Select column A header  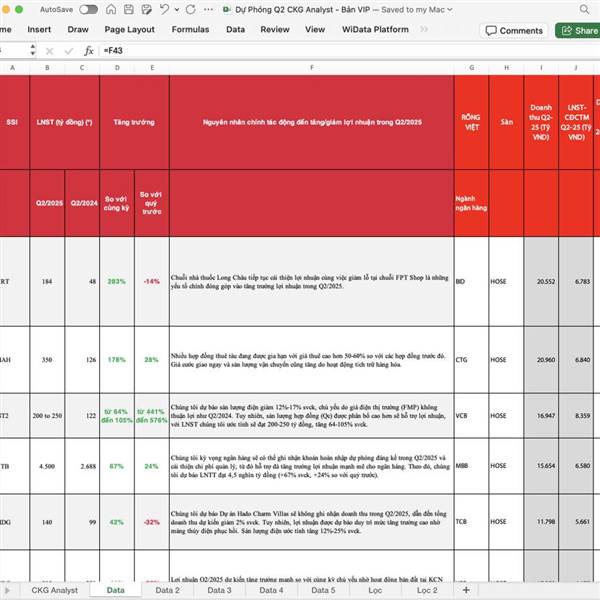(x=13, y=68)
